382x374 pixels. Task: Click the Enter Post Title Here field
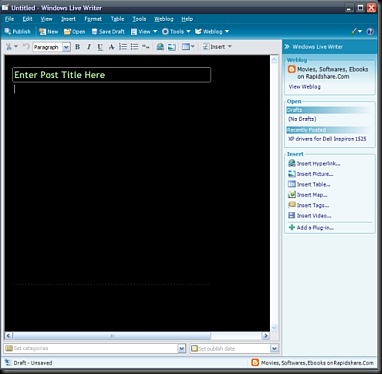pos(111,75)
